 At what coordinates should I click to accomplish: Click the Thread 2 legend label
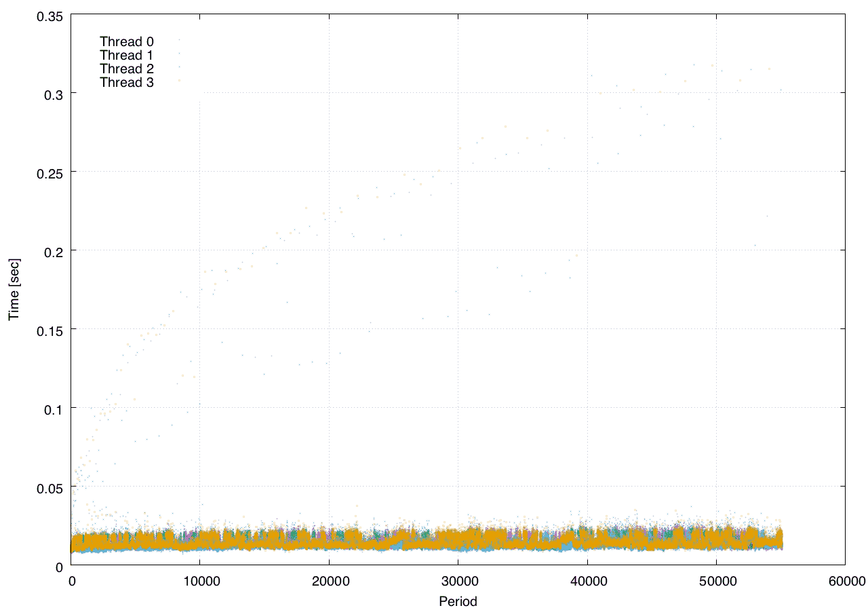(127, 69)
